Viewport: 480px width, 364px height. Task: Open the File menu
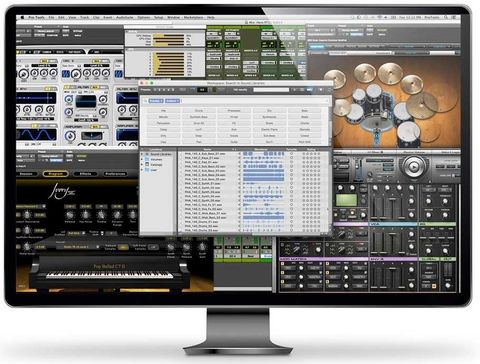(x=51, y=17)
